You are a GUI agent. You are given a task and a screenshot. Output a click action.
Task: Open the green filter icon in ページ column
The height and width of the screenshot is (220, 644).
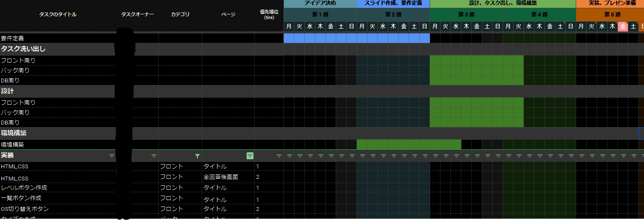pos(250,156)
